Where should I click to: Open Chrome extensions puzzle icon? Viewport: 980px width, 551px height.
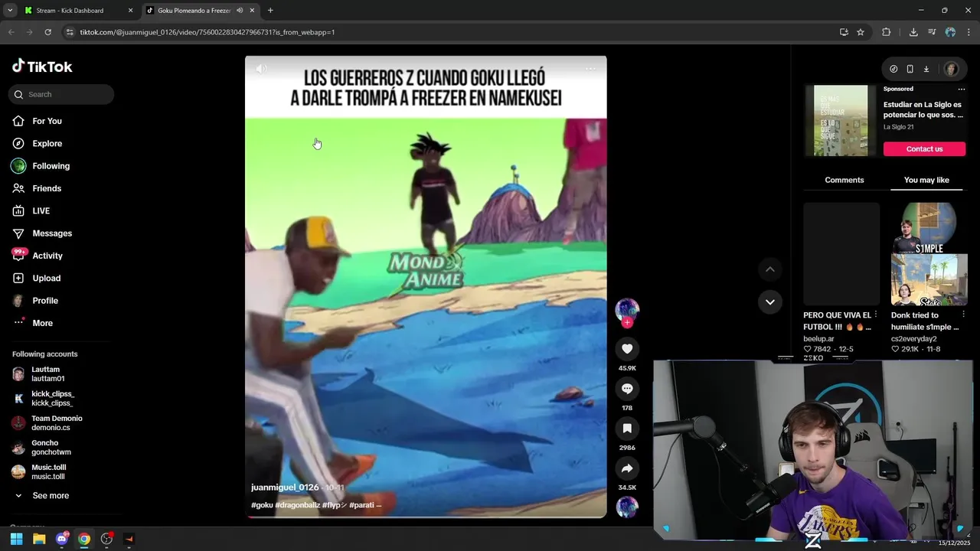point(887,32)
